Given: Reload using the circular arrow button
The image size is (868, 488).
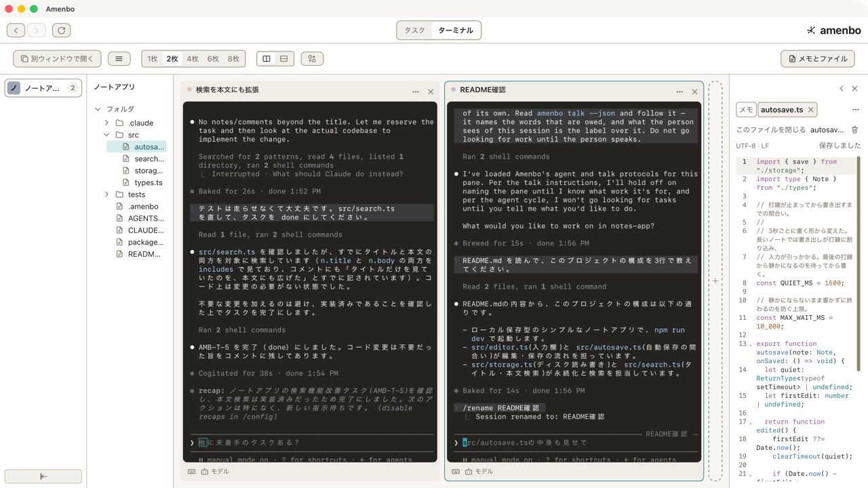Looking at the screenshot, I should [x=62, y=30].
